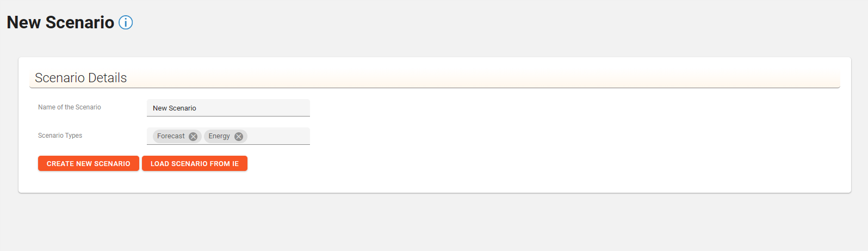The image size is (868, 251).
Task: Click the Scenario Types label
Action: [60, 136]
